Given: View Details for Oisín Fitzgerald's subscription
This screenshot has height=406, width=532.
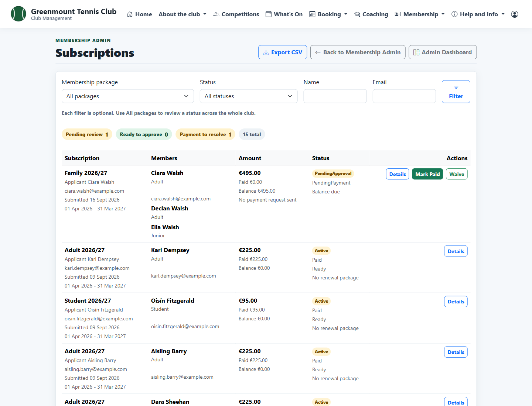Looking at the screenshot, I should coord(456,302).
